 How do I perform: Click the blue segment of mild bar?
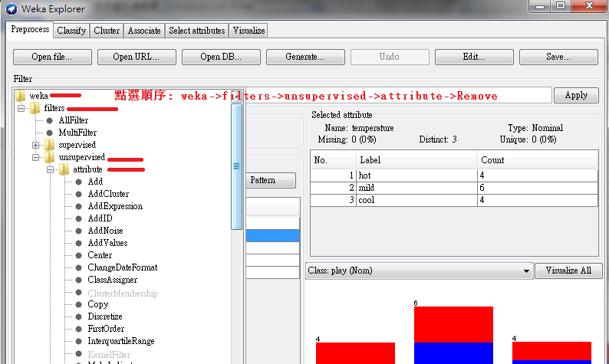[453, 353]
